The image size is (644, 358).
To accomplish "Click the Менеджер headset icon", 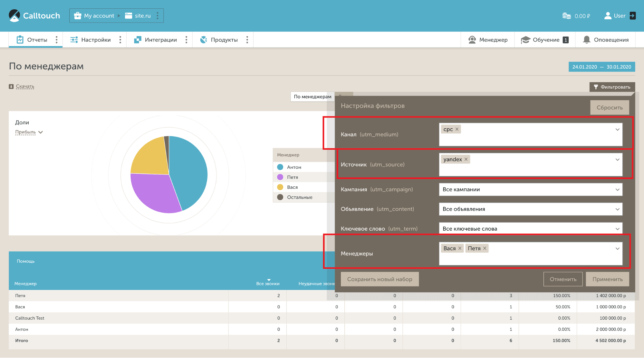I will click(472, 40).
